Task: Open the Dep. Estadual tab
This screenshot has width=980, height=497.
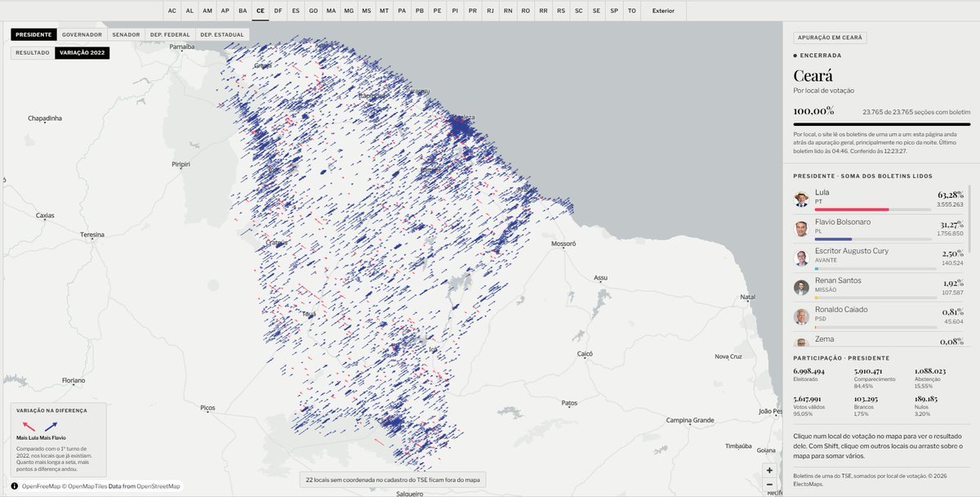Action: point(221,34)
